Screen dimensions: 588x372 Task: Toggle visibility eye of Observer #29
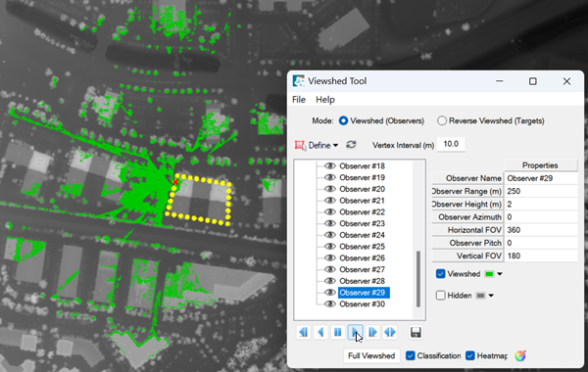[329, 293]
